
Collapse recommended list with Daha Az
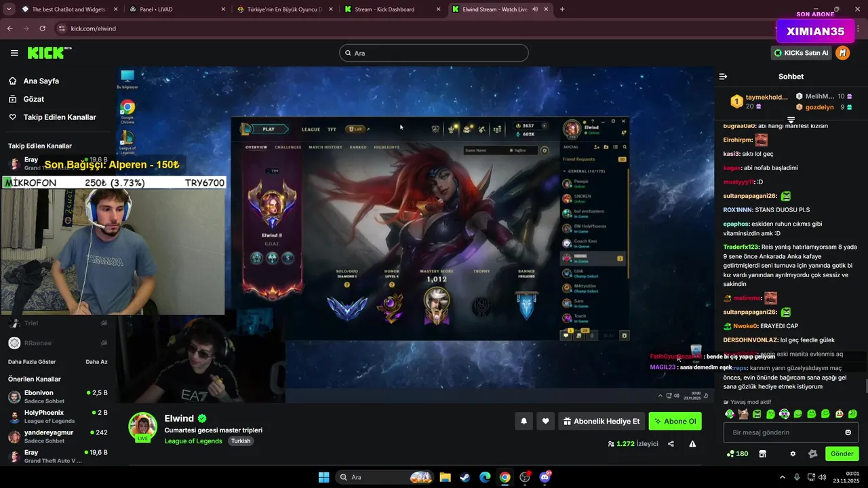(x=96, y=362)
